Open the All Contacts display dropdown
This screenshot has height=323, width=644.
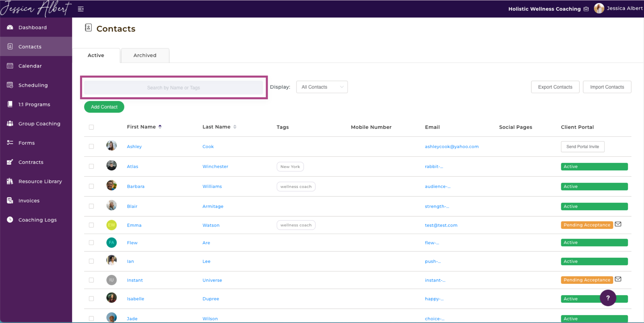[322, 87]
